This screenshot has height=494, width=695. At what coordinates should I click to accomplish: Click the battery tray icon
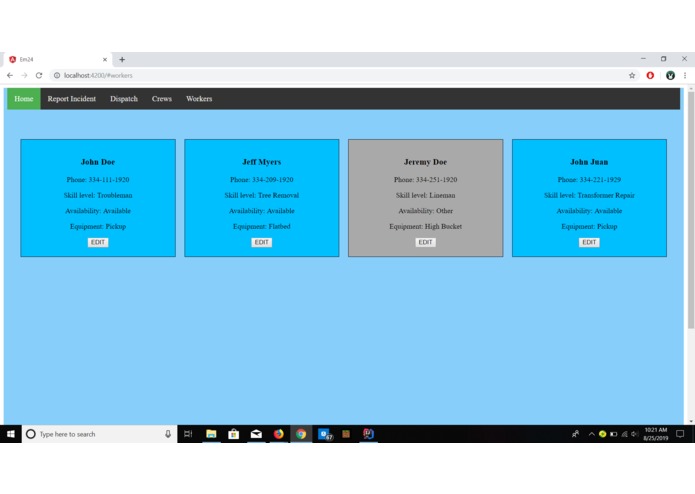[613, 434]
